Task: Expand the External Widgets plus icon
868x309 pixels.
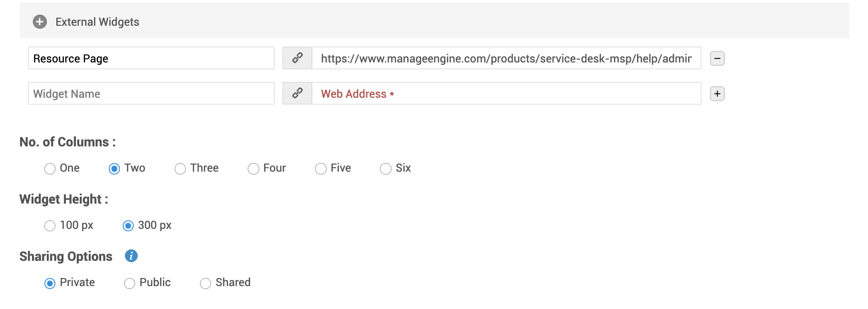Action: [x=40, y=22]
